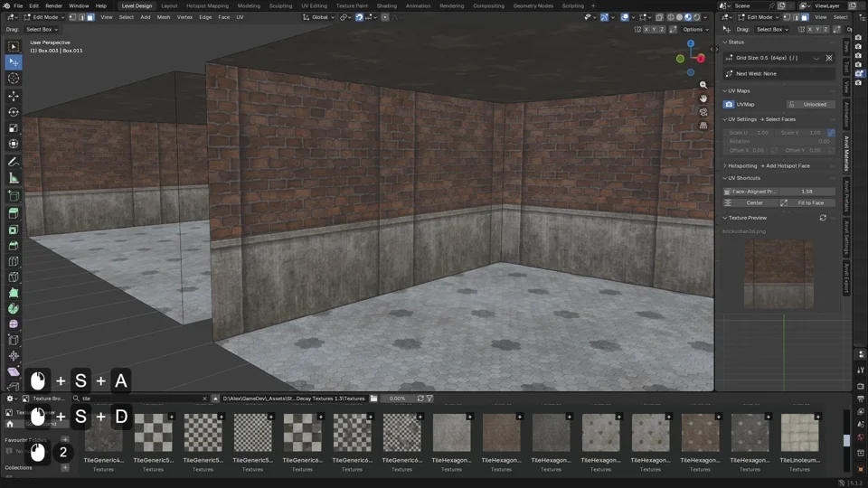
Task: Click the face-aligned value field showing 1.58
Action: pos(807,192)
